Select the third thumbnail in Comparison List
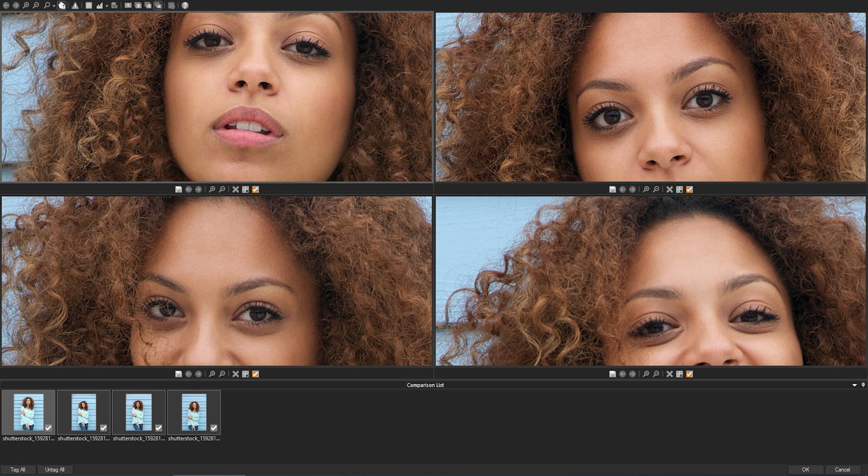Image resolution: width=868 pixels, height=476 pixels. 138,412
